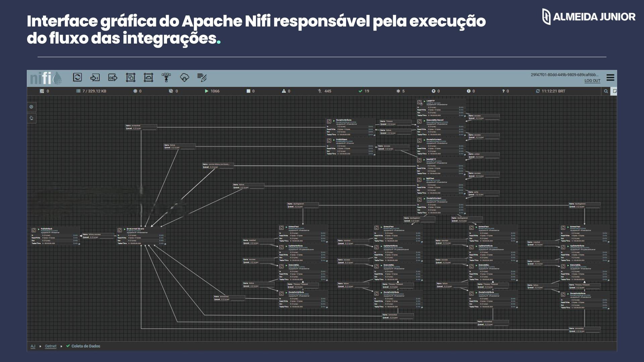Open the global hamburger menu

click(610, 77)
